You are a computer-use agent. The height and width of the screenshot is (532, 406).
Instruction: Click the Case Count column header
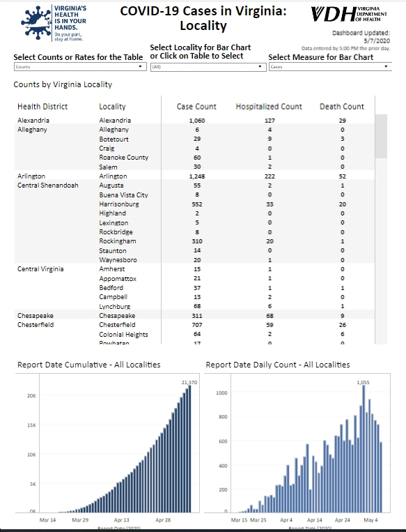196,107
